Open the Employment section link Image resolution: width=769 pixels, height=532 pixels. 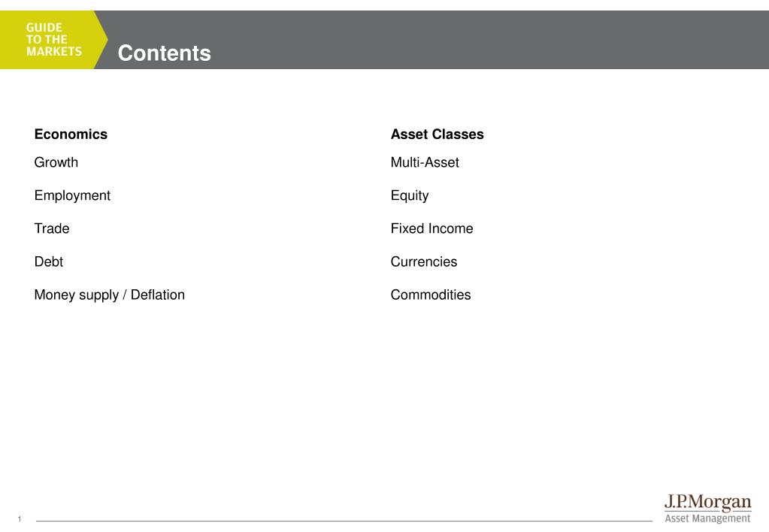pyautogui.click(x=72, y=195)
